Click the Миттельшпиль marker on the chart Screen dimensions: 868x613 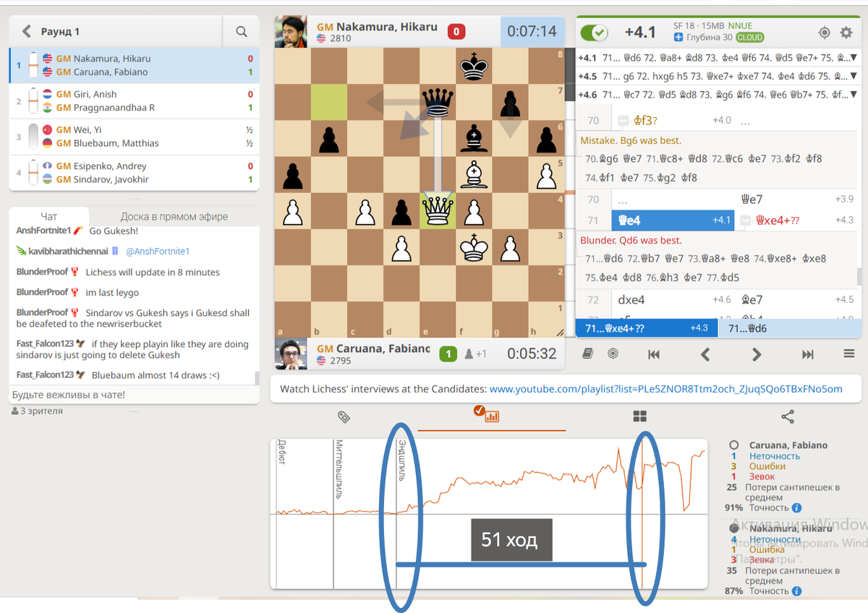[x=339, y=469]
